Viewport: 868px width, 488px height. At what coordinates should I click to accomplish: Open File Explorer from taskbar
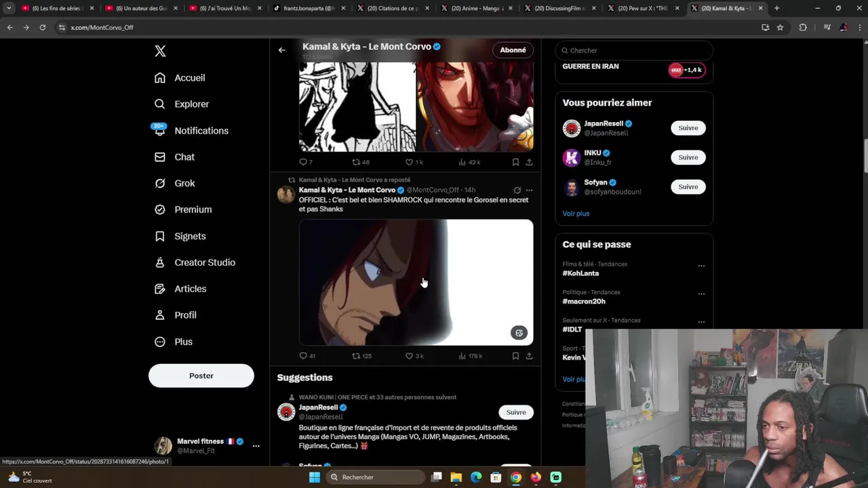coord(456,477)
